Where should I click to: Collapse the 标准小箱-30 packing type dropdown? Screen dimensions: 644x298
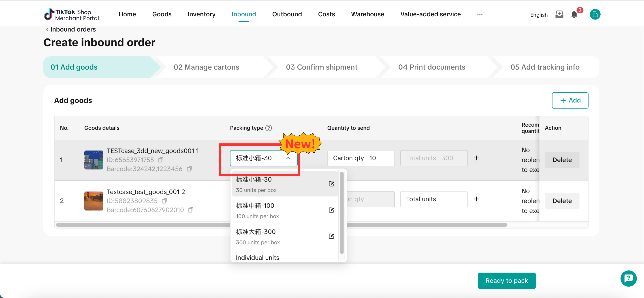point(288,158)
